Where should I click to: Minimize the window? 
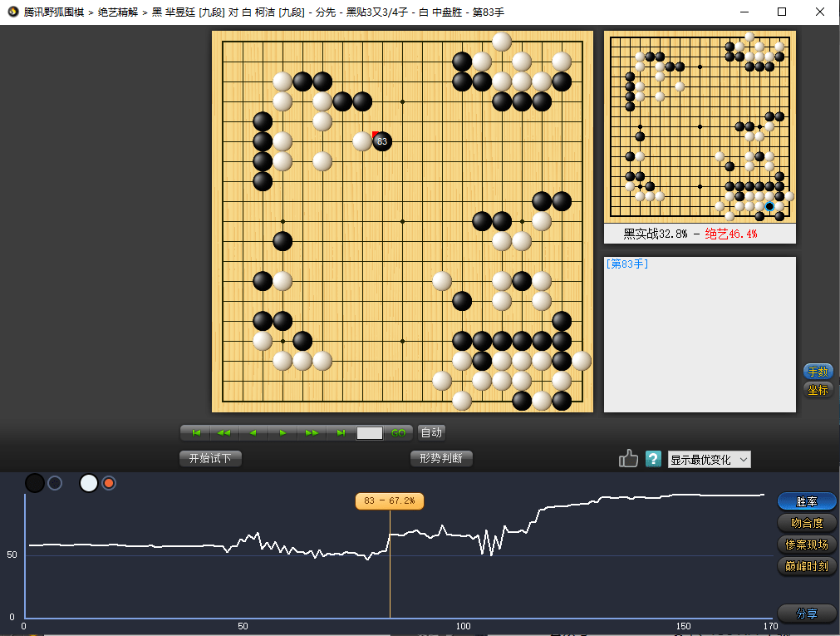click(x=744, y=12)
